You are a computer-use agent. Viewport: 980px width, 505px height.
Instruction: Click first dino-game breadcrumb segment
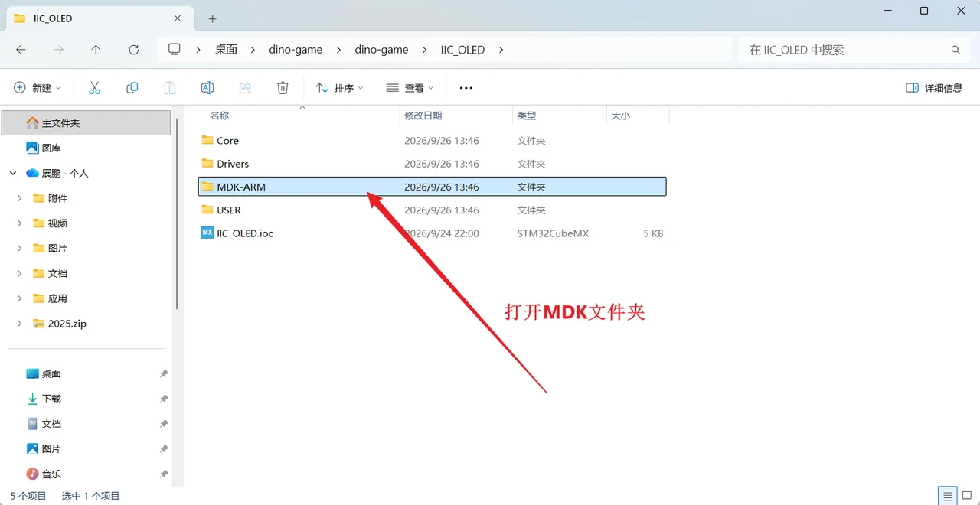click(x=295, y=50)
